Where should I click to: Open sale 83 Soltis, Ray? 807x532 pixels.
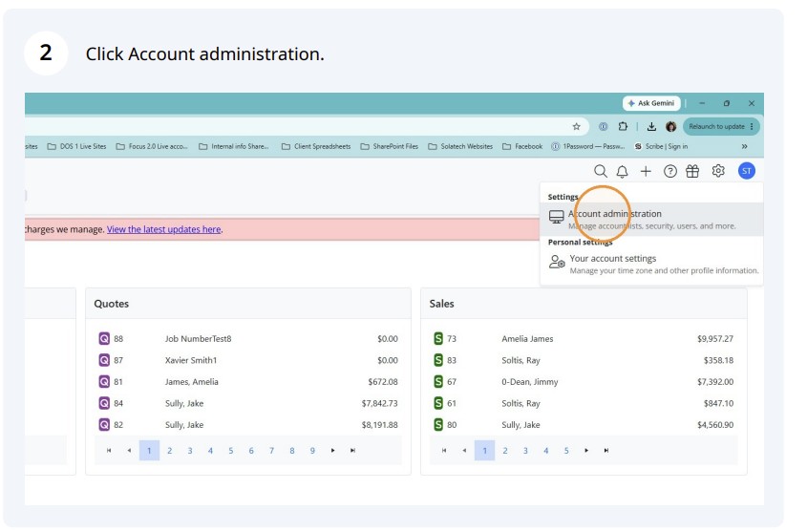(x=584, y=360)
